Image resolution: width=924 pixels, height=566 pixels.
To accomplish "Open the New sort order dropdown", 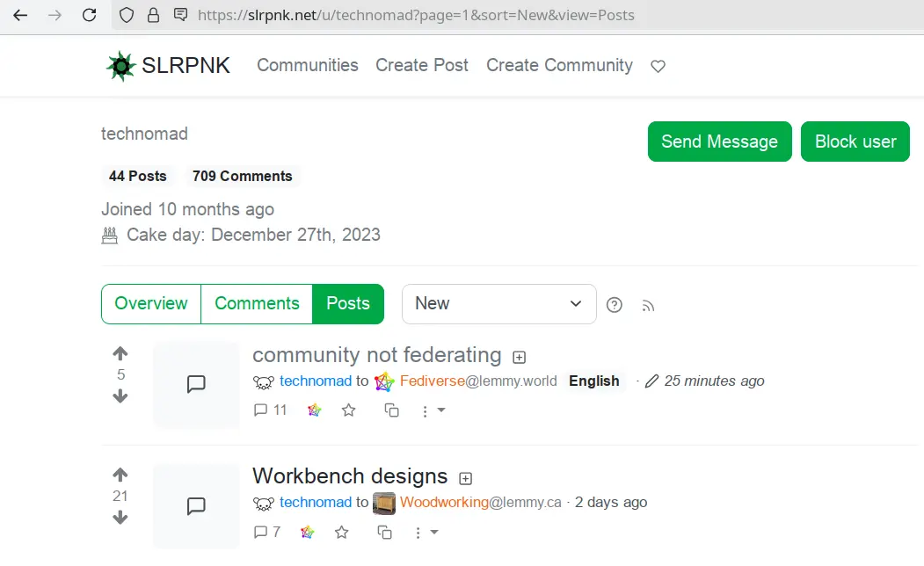I will tap(498, 303).
